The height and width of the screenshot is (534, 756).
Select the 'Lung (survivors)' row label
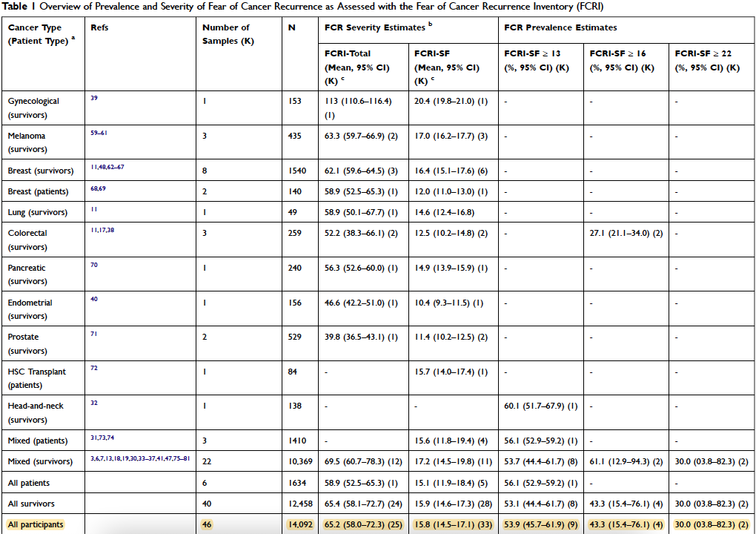(x=37, y=212)
